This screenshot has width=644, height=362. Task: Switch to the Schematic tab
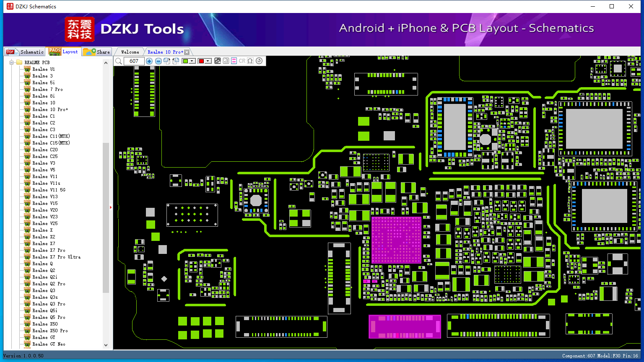pyautogui.click(x=25, y=52)
